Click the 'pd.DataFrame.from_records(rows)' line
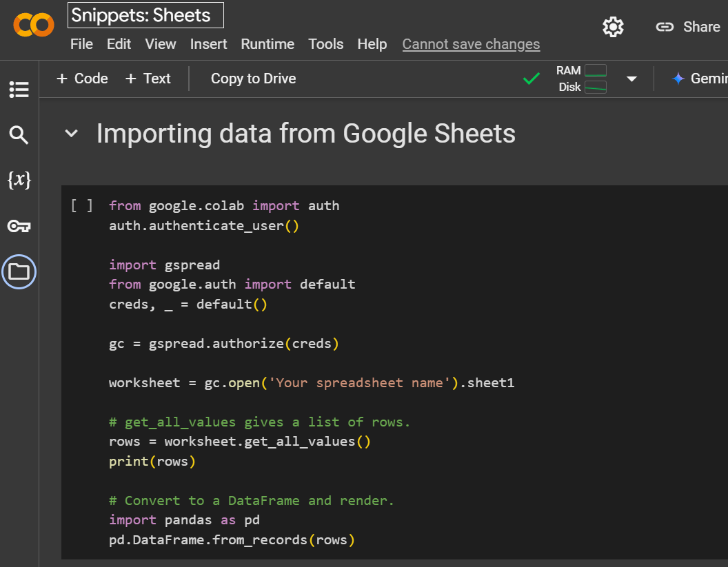The height and width of the screenshot is (567, 728). (x=232, y=540)
